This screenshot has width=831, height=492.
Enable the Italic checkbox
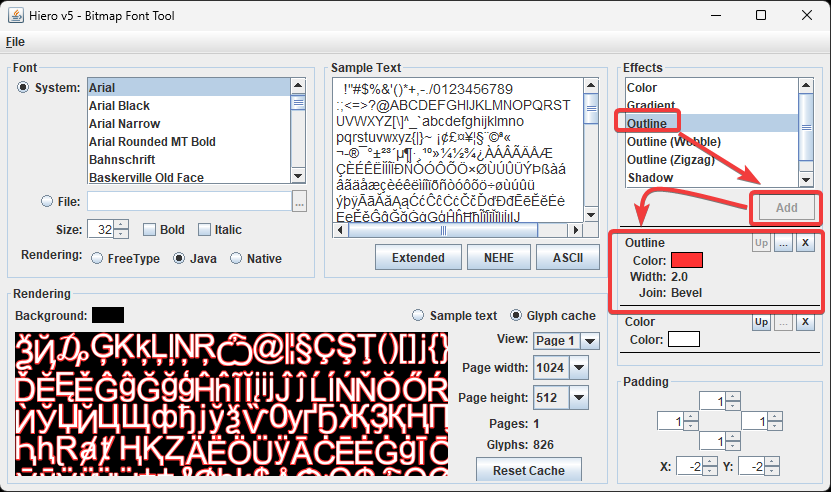(205, 230)
